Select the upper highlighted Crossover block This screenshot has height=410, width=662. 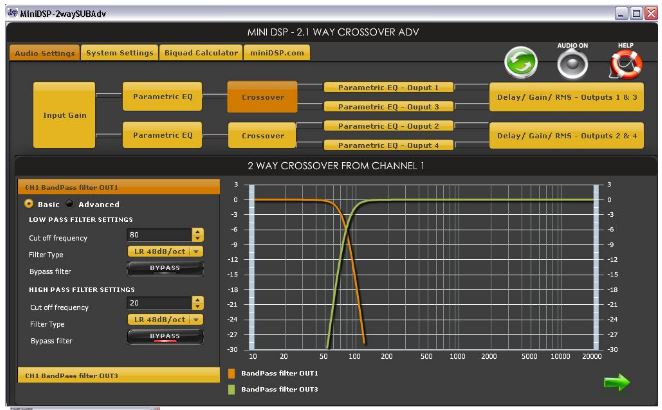(262, 97)
